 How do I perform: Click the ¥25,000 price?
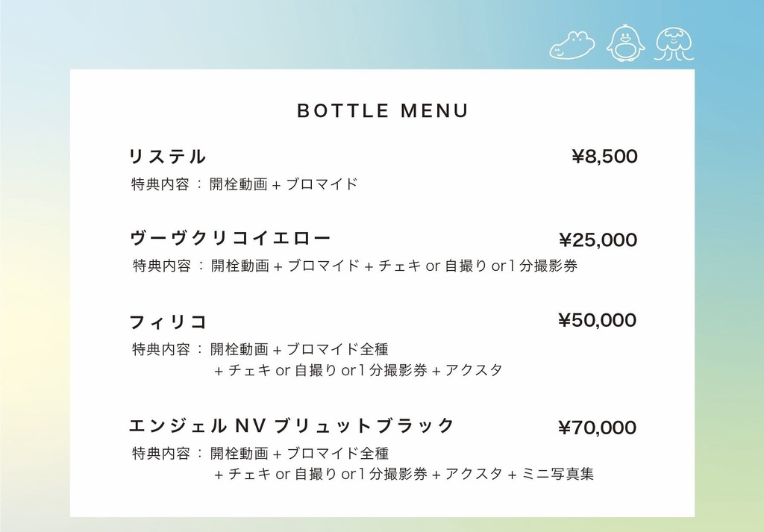coord(598,240)
